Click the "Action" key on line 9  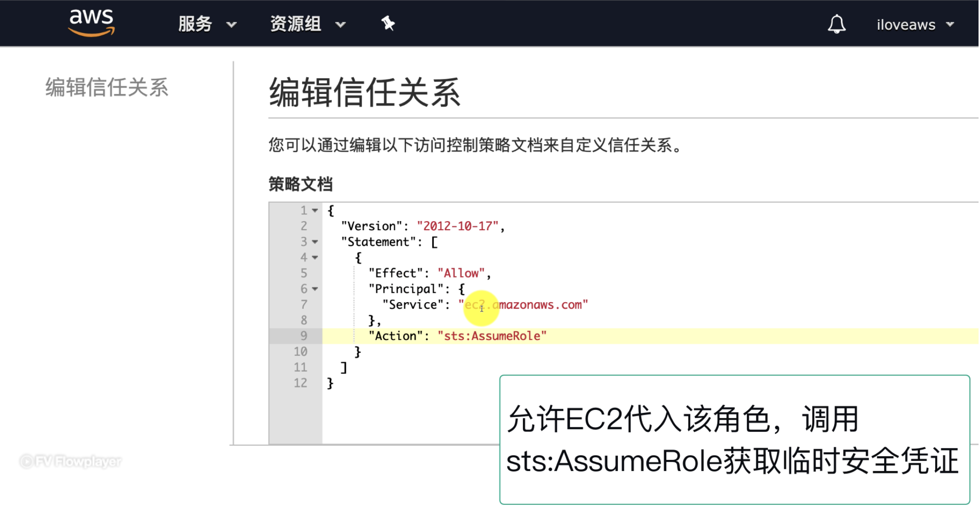396,336
